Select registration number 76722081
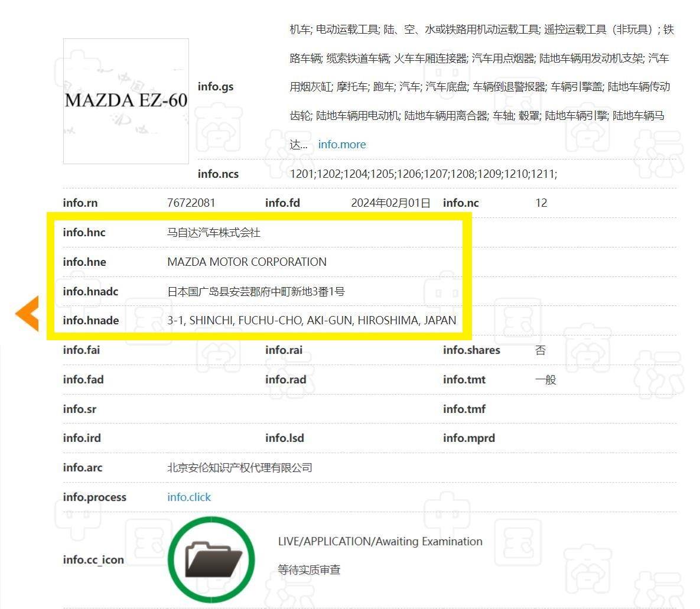This screenshot has height=609, width=700. (191, 203)
